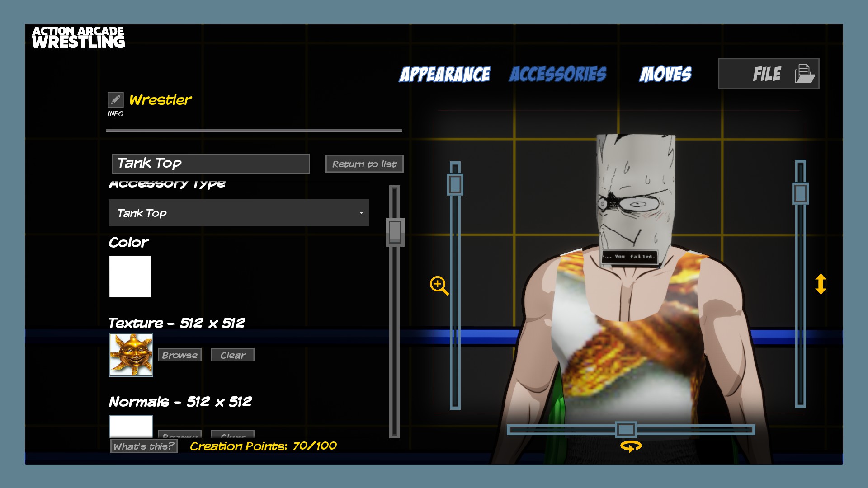Viewport: 868px width, 488px height.
Task: Click the pencil edit Info icon
Action: tap(115, 99)
